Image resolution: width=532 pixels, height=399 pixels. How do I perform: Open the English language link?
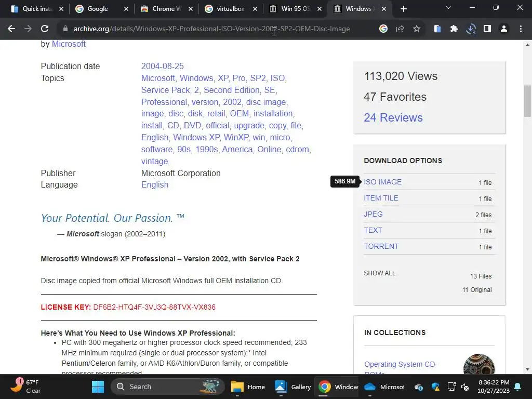(155, 184)
